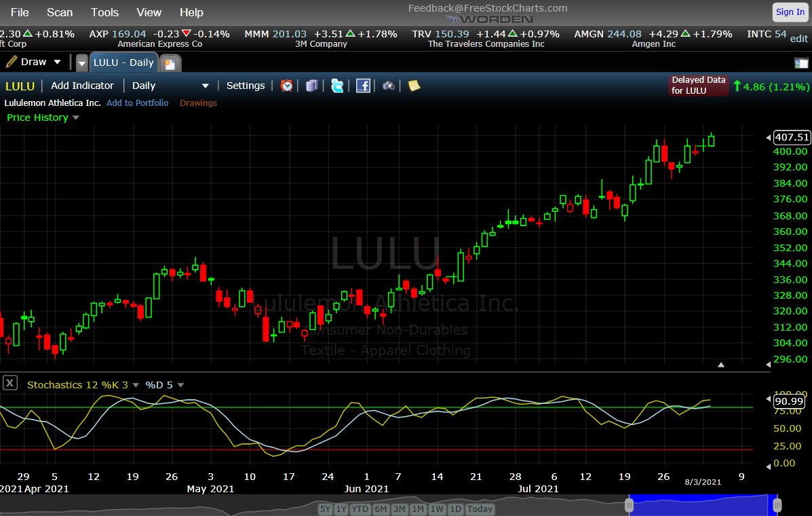The height and width of the screenshot is (516, 812).
Task: Click the Drawings link
Action: [x=198, y=103]
